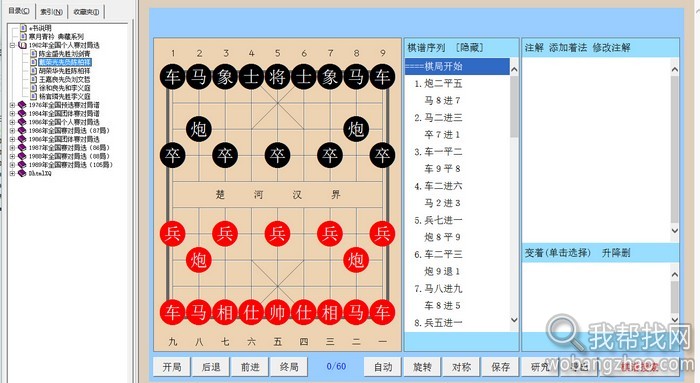Switch to the 目录 tab
This screenshot has width=700, height=383.
pos(19,11)
